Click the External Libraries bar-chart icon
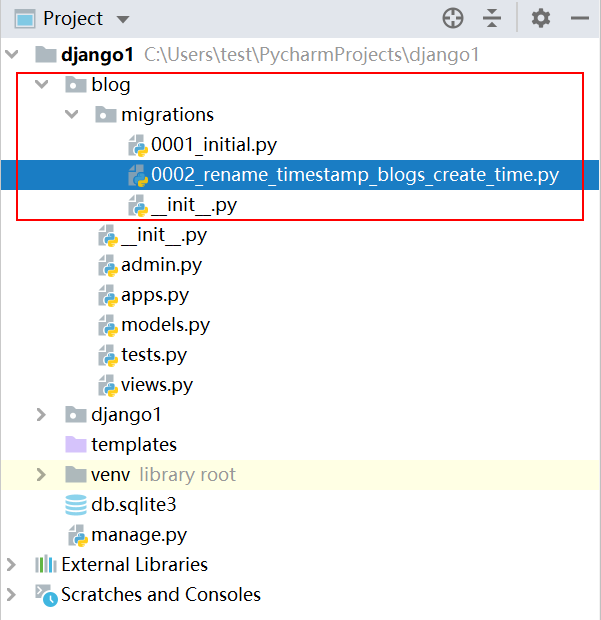The image size is (601, 620). pyautogui.click(x=45, y=564)
